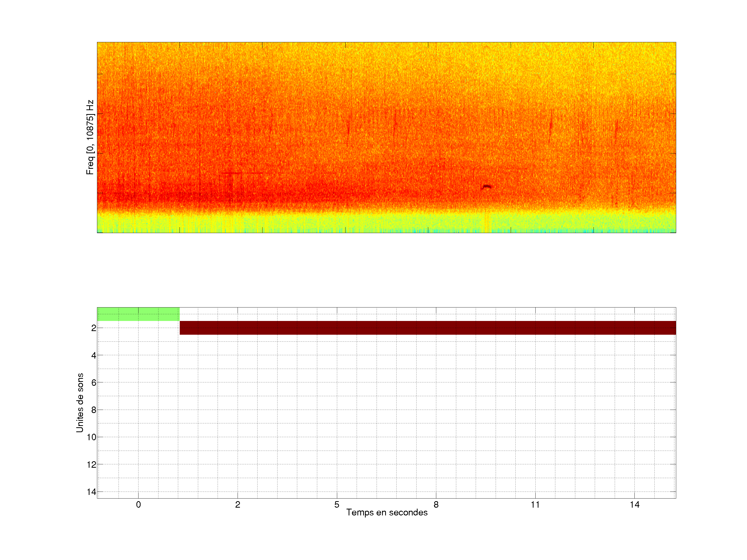The height and width of the screenshot is (560, 747).
Task: Click x-axis tick label 0
Action: point(139,505)
